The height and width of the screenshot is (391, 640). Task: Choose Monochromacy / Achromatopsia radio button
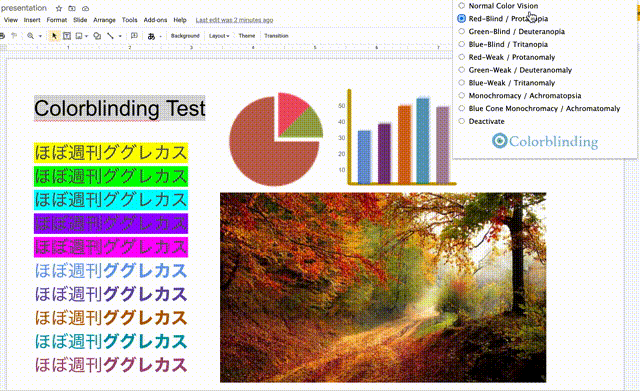(x=462, y=96)
